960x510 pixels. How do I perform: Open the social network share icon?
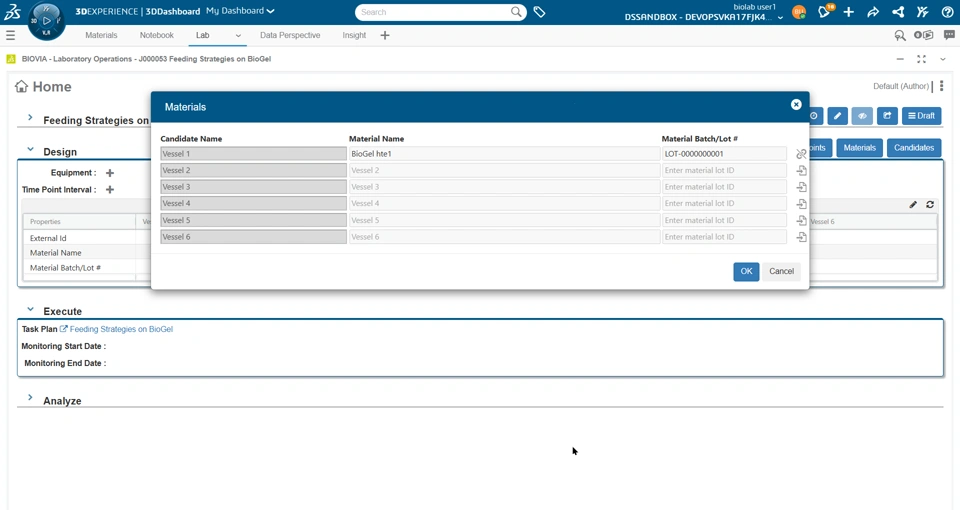pos(898,12)
